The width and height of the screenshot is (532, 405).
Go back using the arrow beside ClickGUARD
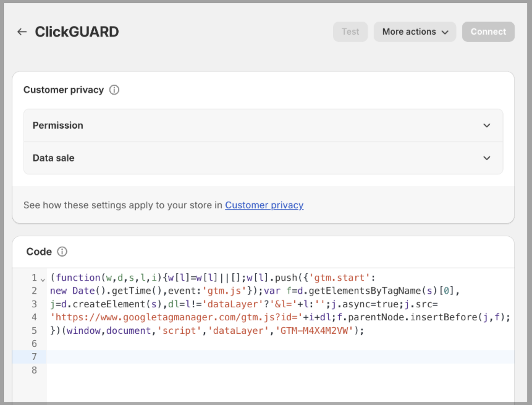(22, 32)
